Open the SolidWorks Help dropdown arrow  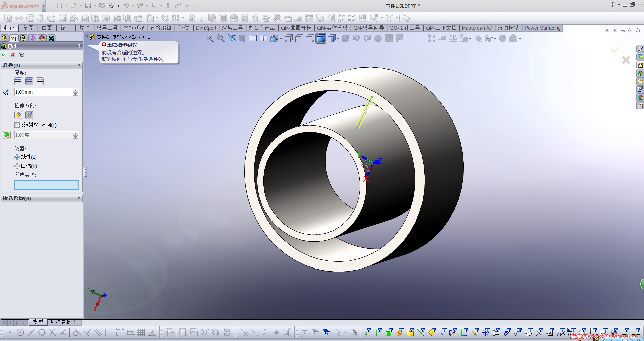click(618, 5)
